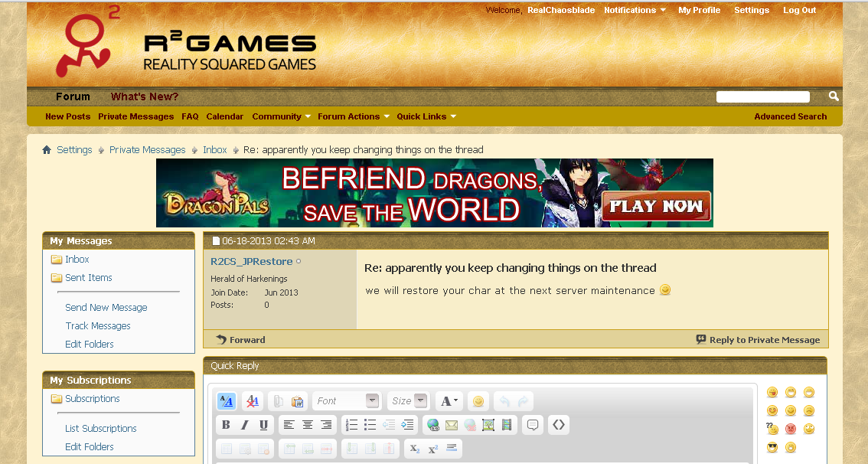
Task: Switch to What's New? tab
Action: click(145, 96)
